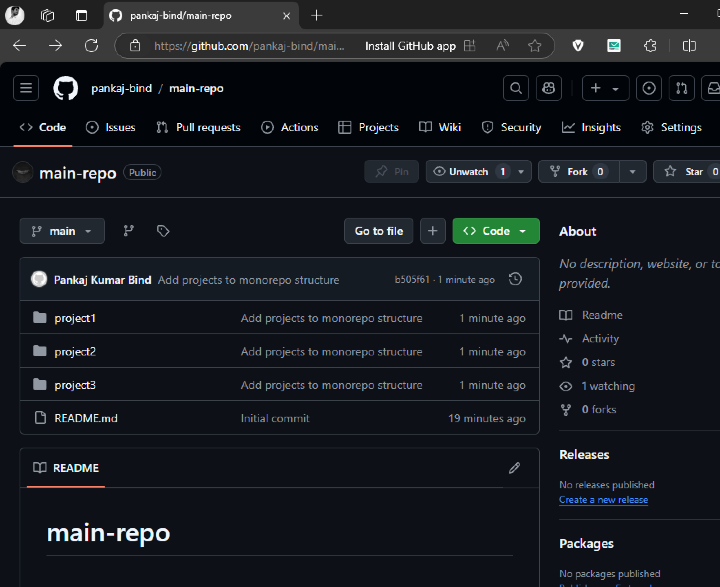This screenshot has width=720, height=587.
Task: Open the 0 forks link
Action: (x=588, y=409)
